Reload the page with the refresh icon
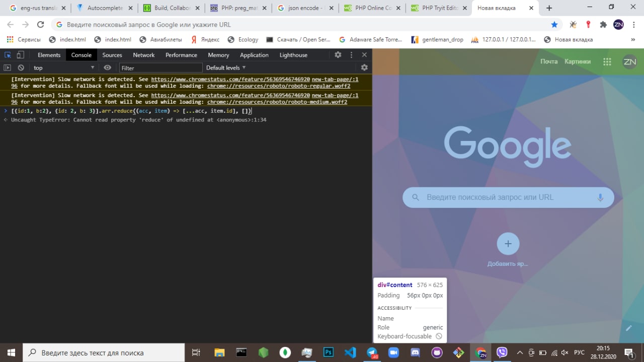644x362 pixels. click(41, 25)
